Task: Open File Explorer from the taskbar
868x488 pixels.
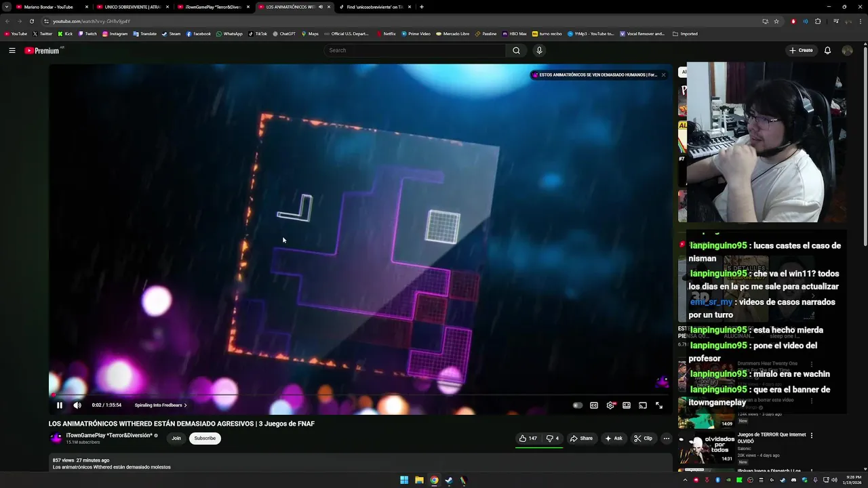Action: pos(419,480)
